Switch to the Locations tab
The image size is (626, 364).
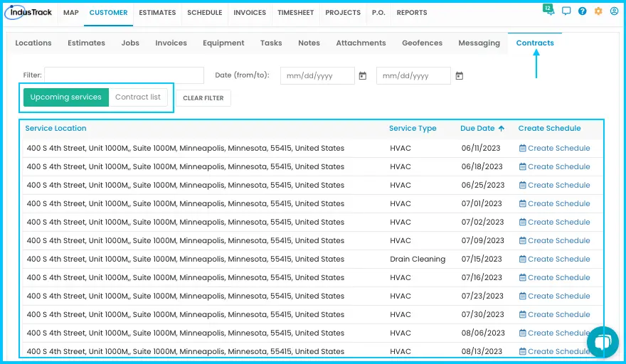pos(33,43)
